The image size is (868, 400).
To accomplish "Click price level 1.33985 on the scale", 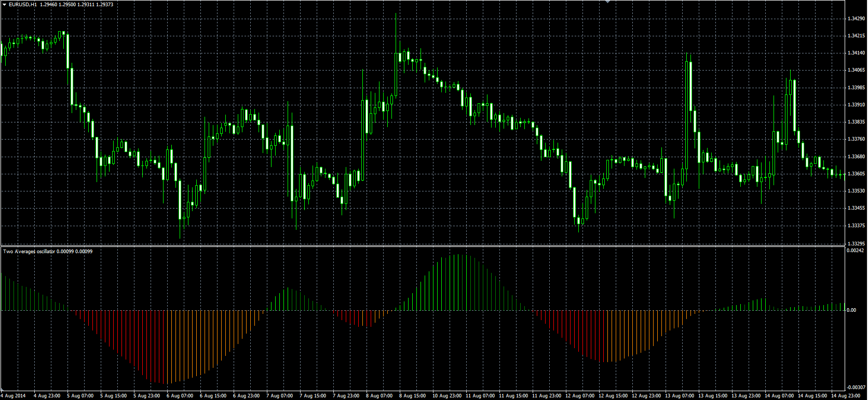I will 856,88.
